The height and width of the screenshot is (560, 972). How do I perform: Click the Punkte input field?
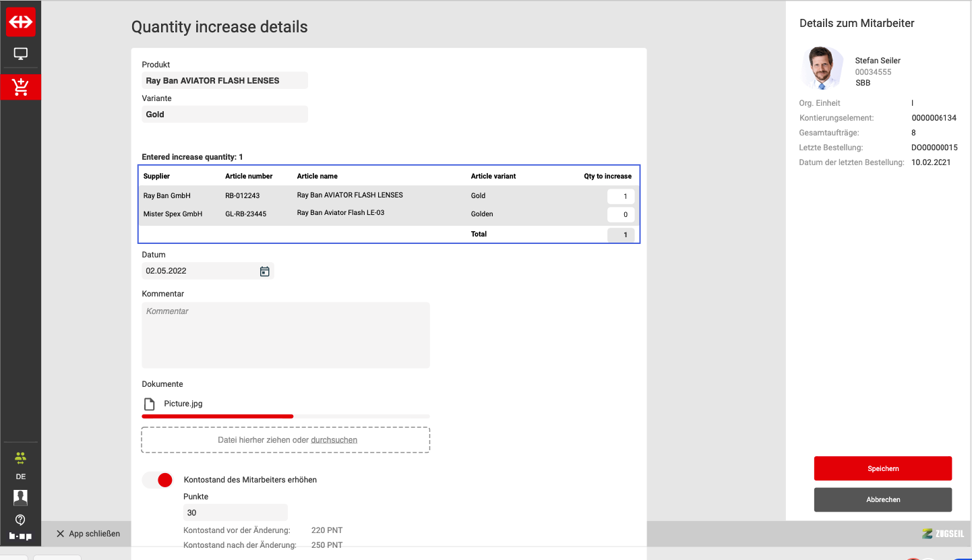[x=235, y=513]
